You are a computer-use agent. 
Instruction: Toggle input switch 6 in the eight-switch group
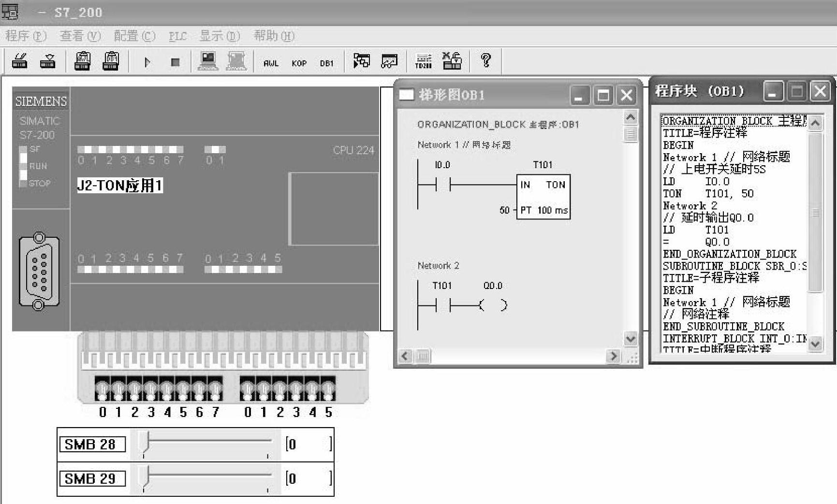coord(199,389)
